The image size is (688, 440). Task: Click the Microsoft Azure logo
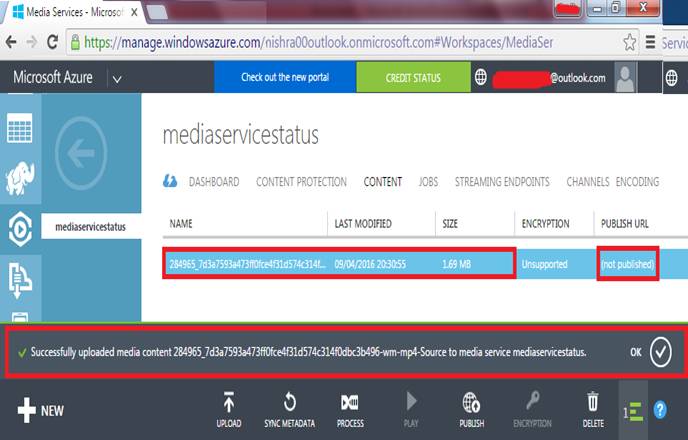pos(53,77)
